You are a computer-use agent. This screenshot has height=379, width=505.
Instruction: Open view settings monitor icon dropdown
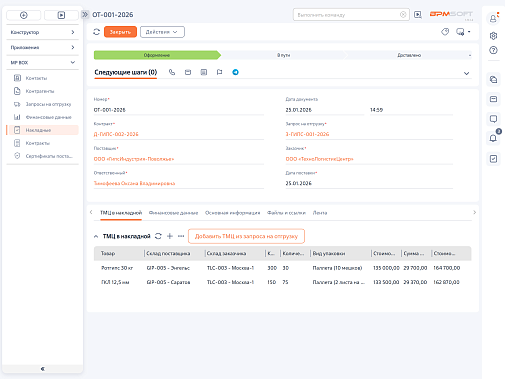pos(463,32)
